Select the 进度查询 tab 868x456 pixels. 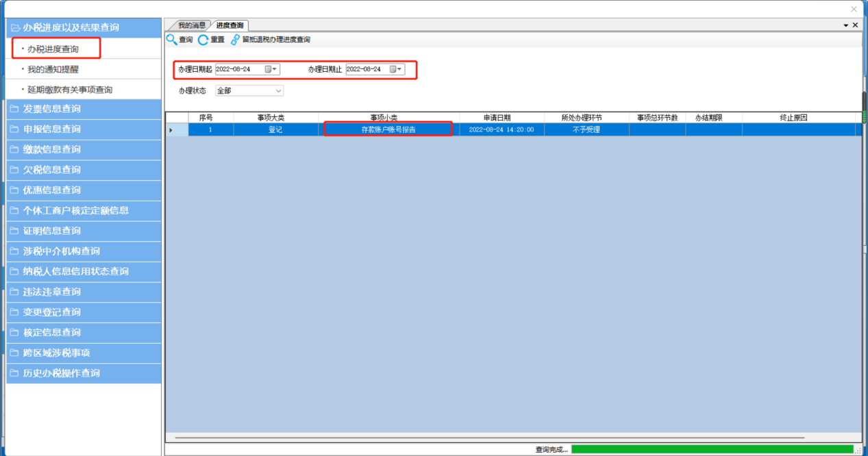click(229, 25)
